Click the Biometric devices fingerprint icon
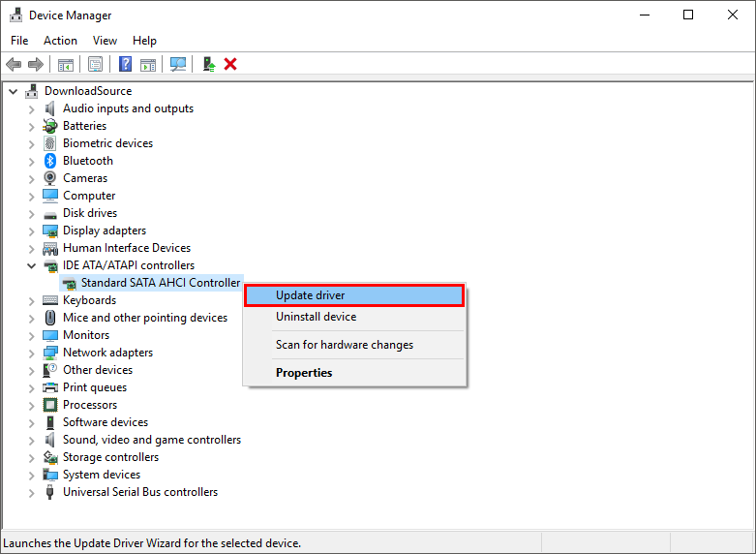This screenshot has width=756, height=554. tap(49, 143)
